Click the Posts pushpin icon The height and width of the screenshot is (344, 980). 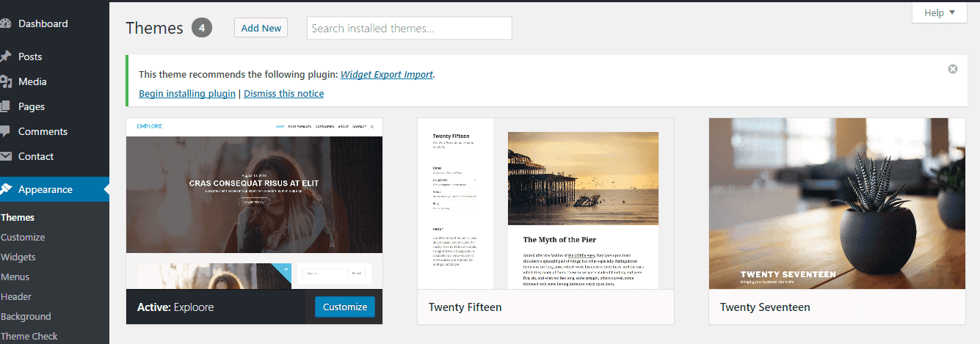pos(5,56)
